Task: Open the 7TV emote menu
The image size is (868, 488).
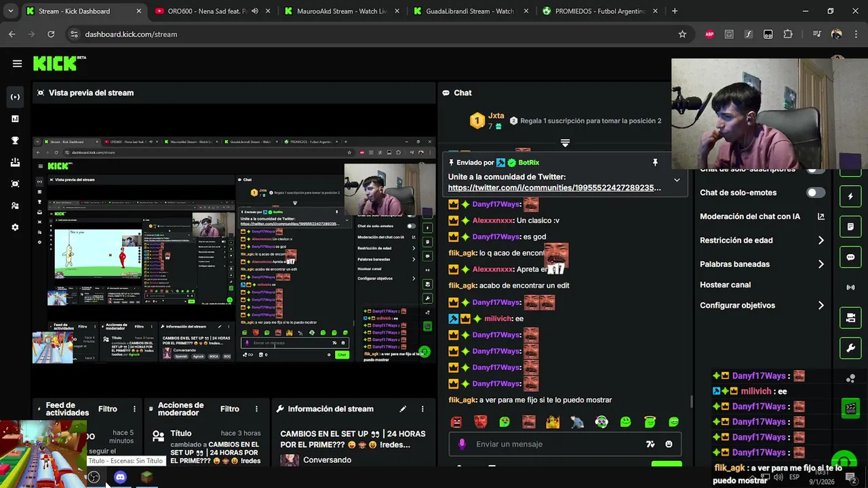Action: 650,444
